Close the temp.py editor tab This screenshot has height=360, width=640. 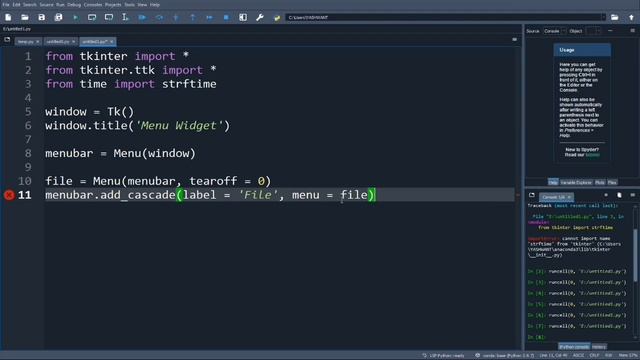38,42
